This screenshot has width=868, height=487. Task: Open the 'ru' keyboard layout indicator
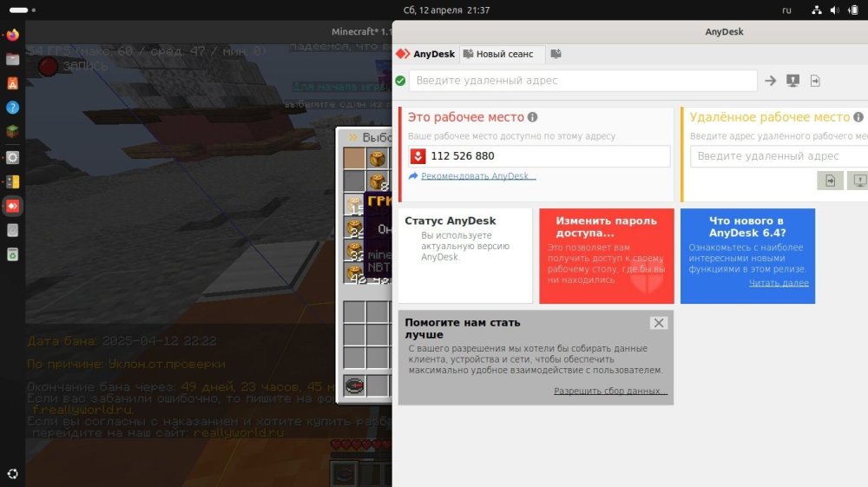(x=786, y=10)
